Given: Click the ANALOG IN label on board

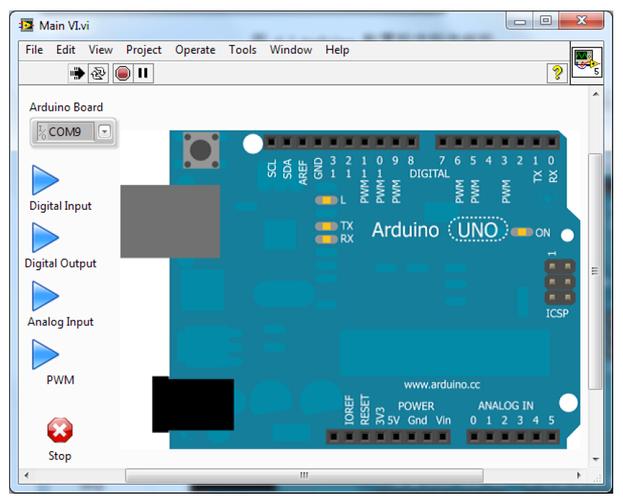Looking at the screenshot, I should pyautogui.click(x=506, y=406).
